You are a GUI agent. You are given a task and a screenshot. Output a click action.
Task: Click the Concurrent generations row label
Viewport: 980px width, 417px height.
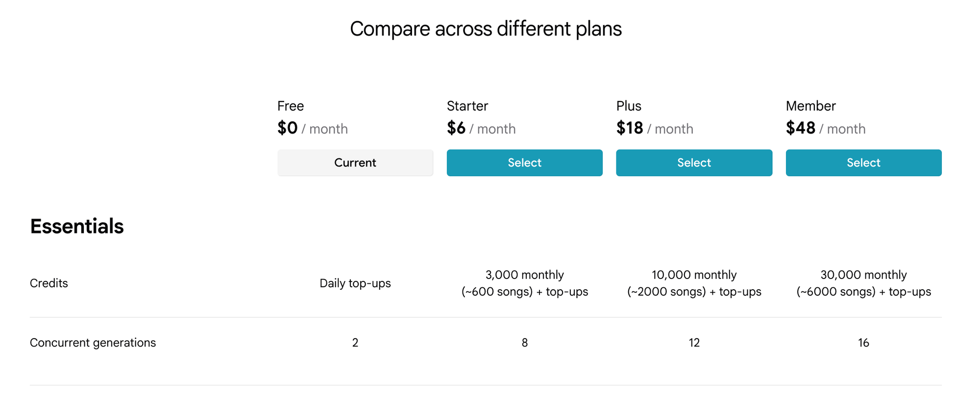pyautogui.click(x=93, y=343)
